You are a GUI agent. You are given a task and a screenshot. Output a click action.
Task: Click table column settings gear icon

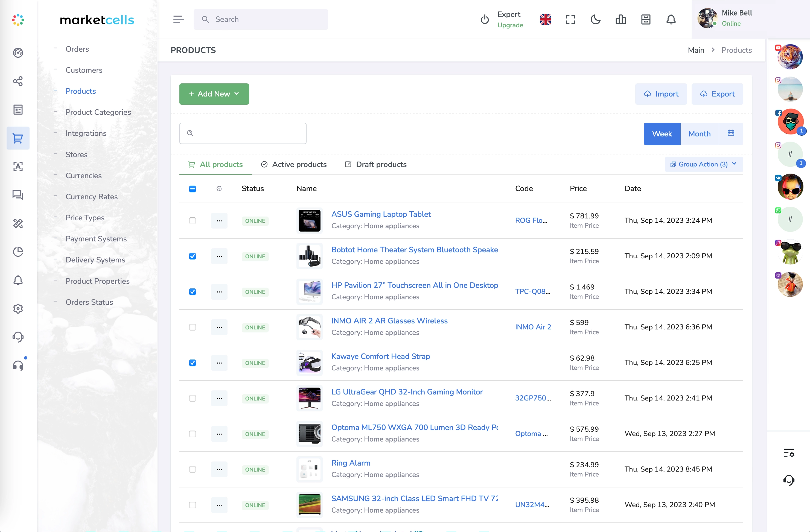coord(219,189)
